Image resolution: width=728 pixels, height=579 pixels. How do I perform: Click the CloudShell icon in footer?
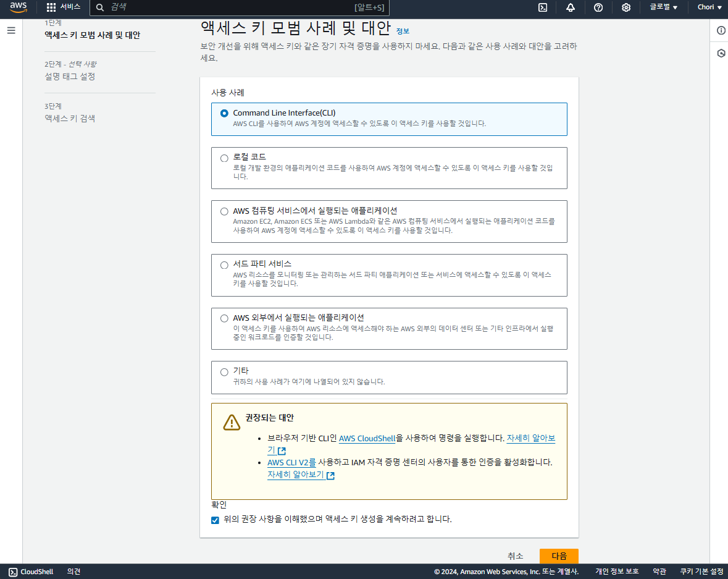click(x=13, y=572)
